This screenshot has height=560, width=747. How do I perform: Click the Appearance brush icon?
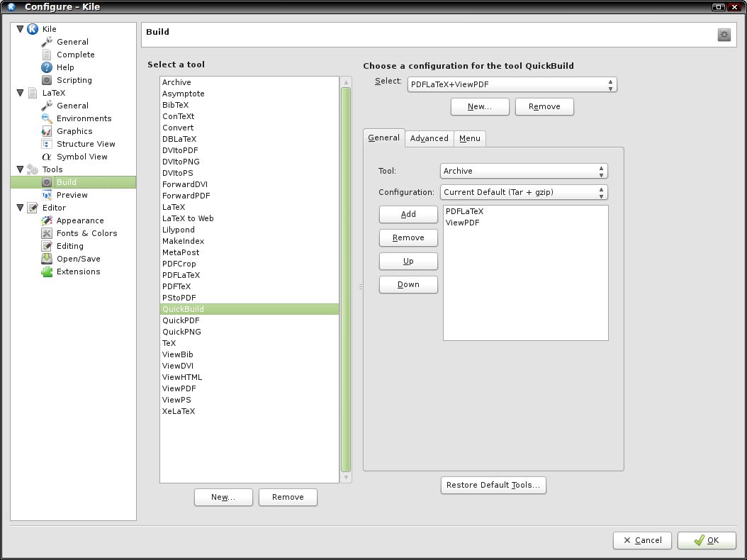point(47,220)
